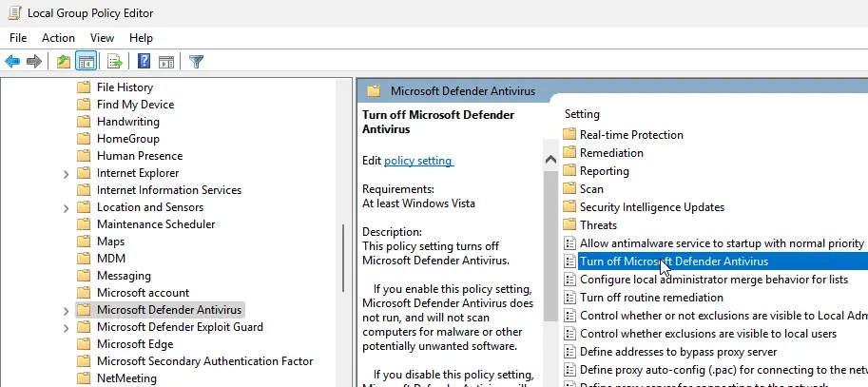The width and height of the screenshot is (868, 387).
Task: Toggle the Show/Hide Action Pane icon
Action: [165, 62]
